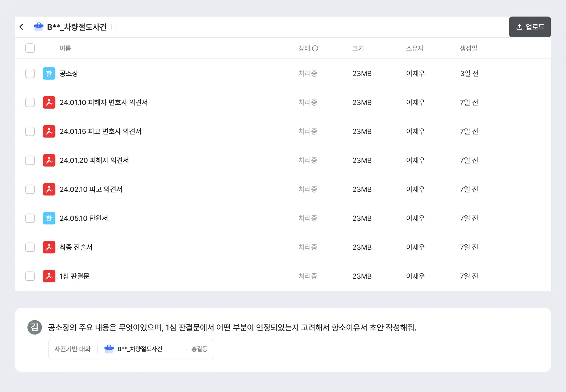Click the blue briefcase icon in the header
The height and width of the screenshot is (392, 566).
pyautogui.click(x=39, y=27)
